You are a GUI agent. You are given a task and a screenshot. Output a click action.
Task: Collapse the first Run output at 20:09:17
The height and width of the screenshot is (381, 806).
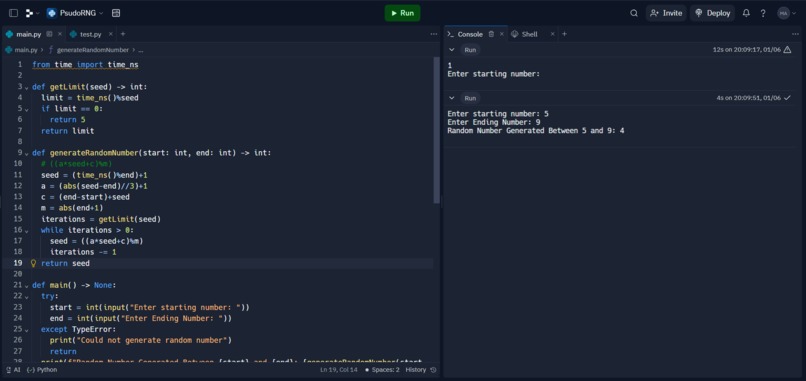point(451,50)
